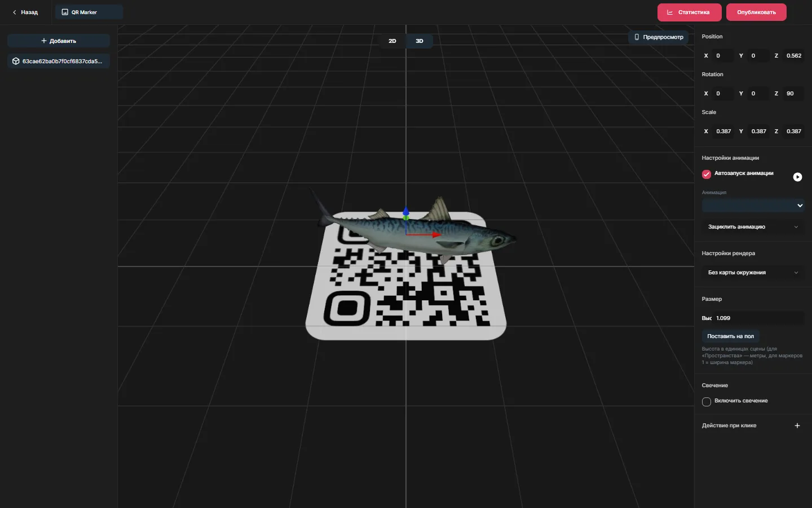Click the back arrow icon beside Назад
Screen dimensions: 812x508
[15, 12]
